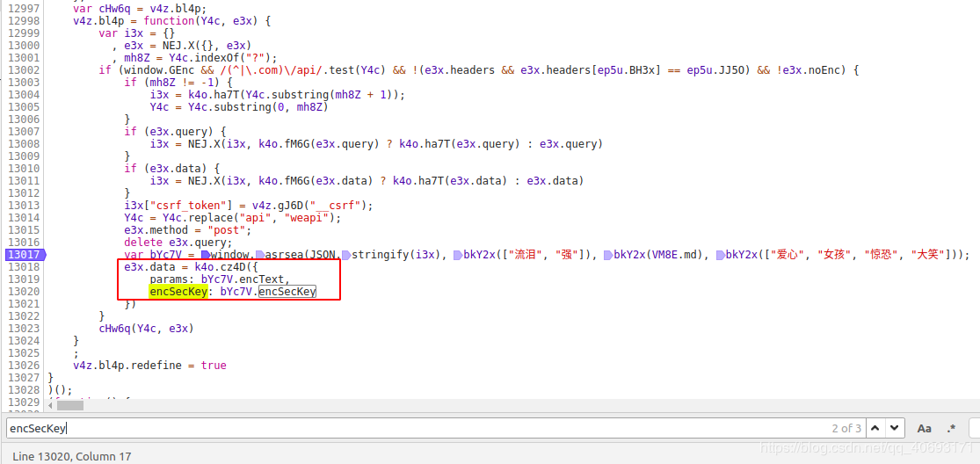Toggle regular expression (.*) search option
The height and width of the screenshot is (464, 980).
[951, 428]
